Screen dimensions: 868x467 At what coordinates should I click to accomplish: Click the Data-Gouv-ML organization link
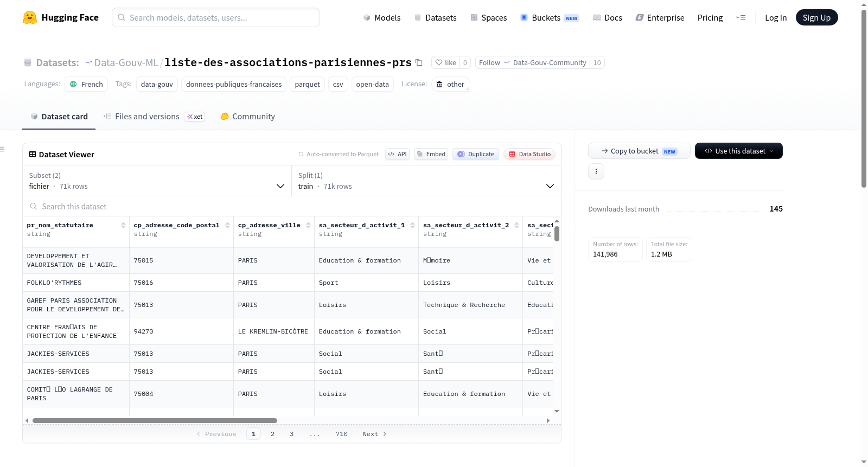(x=126, y=62)
